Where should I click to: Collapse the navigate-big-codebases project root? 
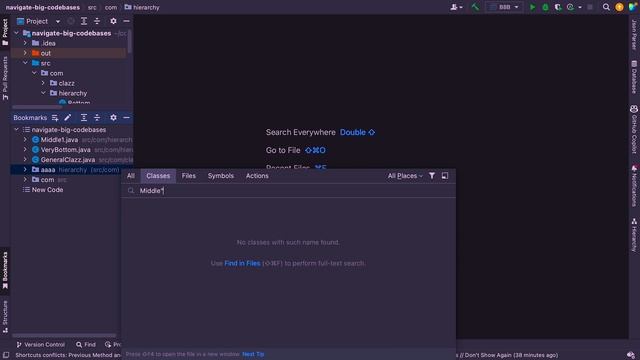point(16,33)
